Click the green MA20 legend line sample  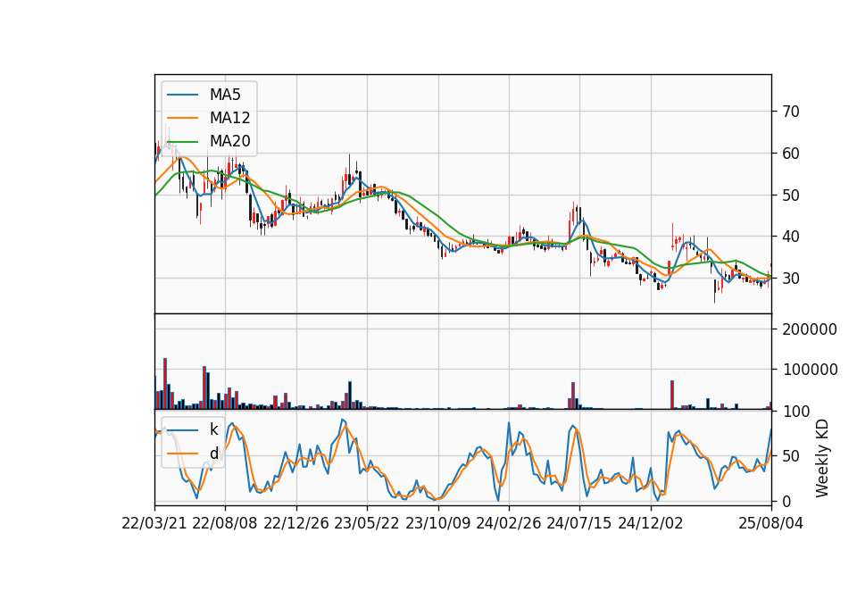tap(182, 141)
